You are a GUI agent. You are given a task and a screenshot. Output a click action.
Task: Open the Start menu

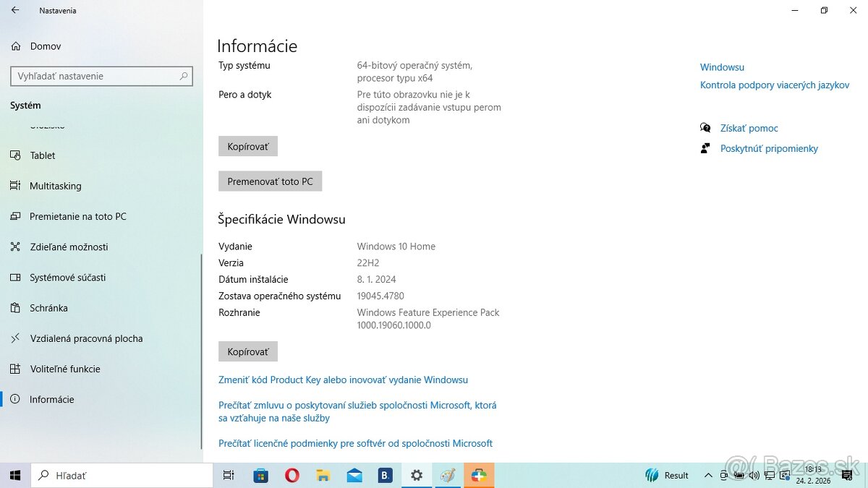[x=14, y=475]
